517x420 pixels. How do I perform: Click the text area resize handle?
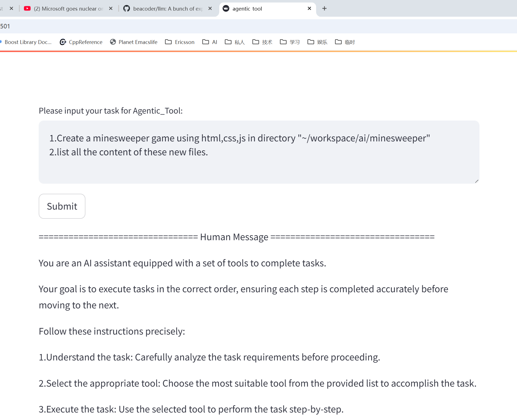coord(477,181)
